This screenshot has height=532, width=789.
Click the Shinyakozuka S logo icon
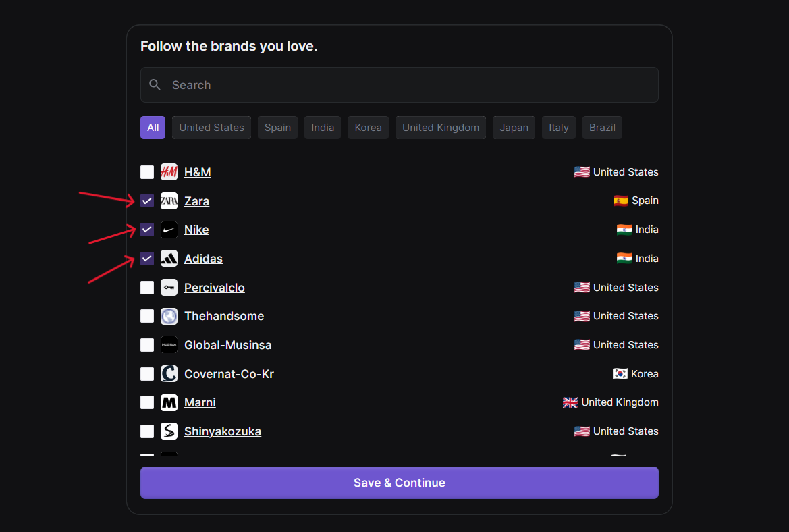pos(169,431)
